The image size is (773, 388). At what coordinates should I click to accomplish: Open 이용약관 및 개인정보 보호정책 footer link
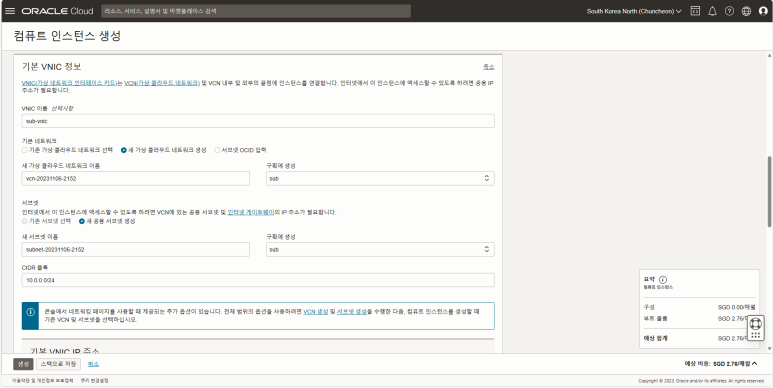click(42, 381)
